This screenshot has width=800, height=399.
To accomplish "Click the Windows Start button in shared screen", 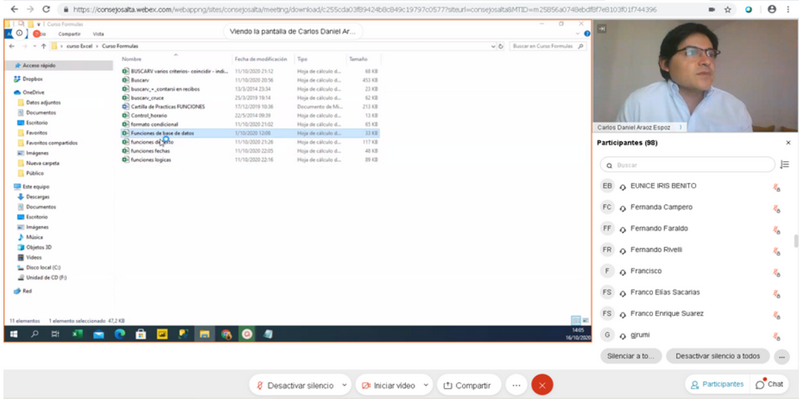I will [x=14, y=334].
